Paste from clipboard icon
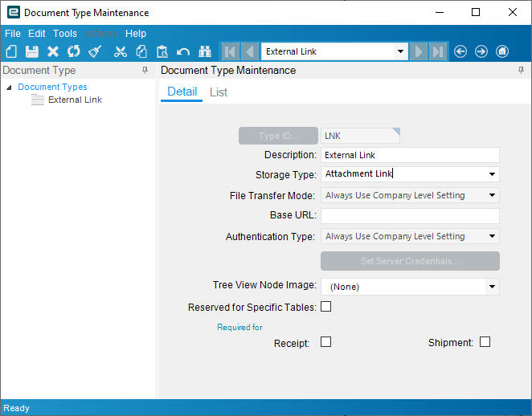This screenshot has width=532, height=416. (x=162, y=51)
